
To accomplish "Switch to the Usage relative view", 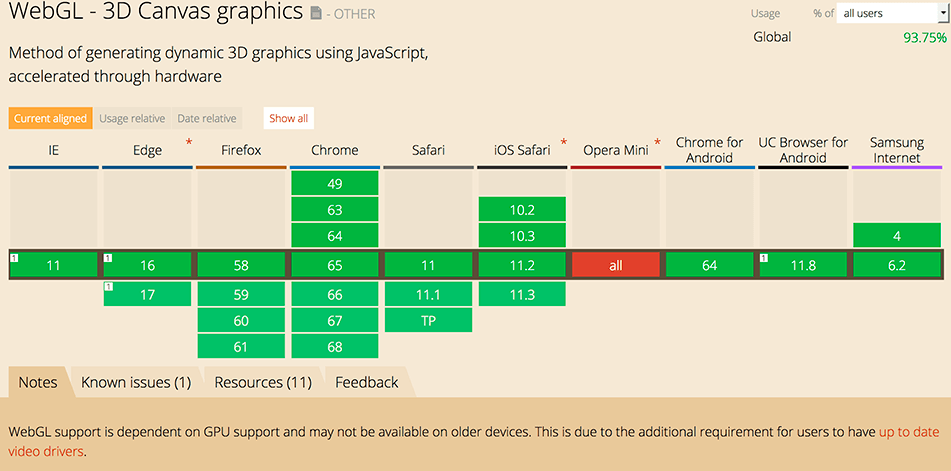I will tap(132, 118).
